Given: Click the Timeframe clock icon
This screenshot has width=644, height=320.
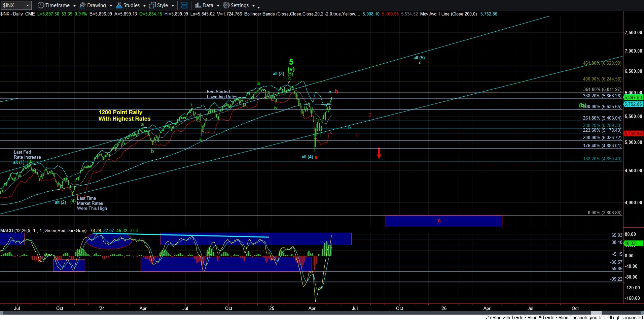Looking at the screenshot, I should (41, 5).
